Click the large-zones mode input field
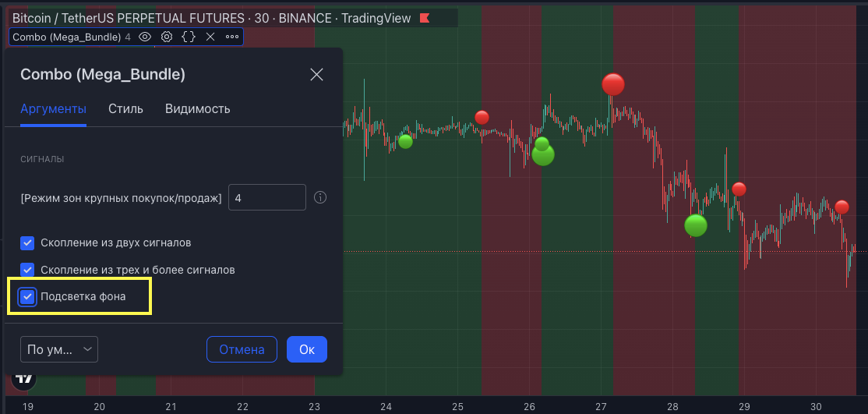This screenshot has width=868, height=414. pyautogui.click(x=267, y=197)
